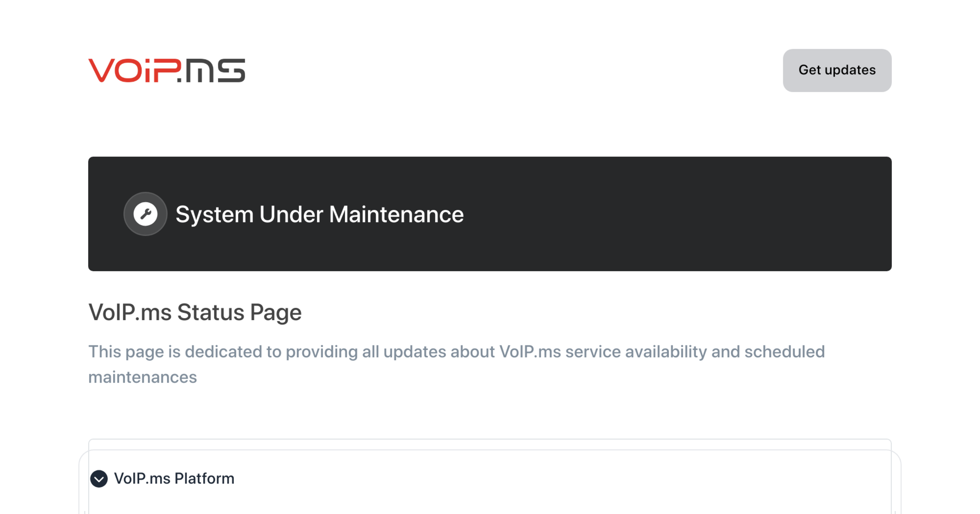Click the circular icon inside the maintenance banner
The height and width of the screenshot is (514, 980).
145,213
